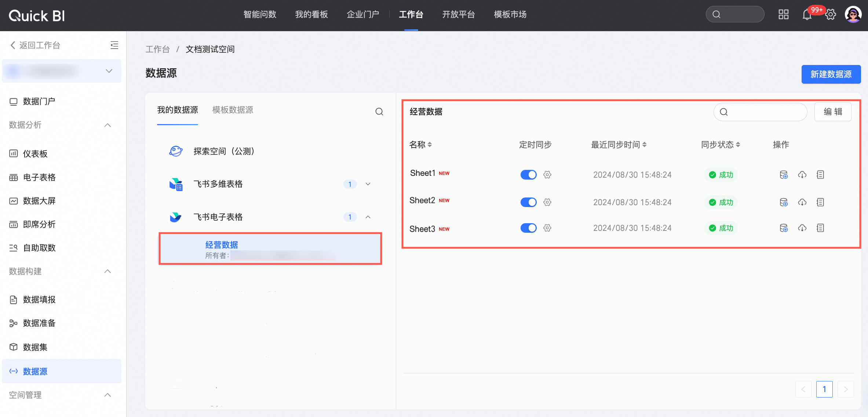Viewport: 868px width, 417px height.
Task: Collapse the 空间管理 sidebar section
Action: tap(107, 395)
